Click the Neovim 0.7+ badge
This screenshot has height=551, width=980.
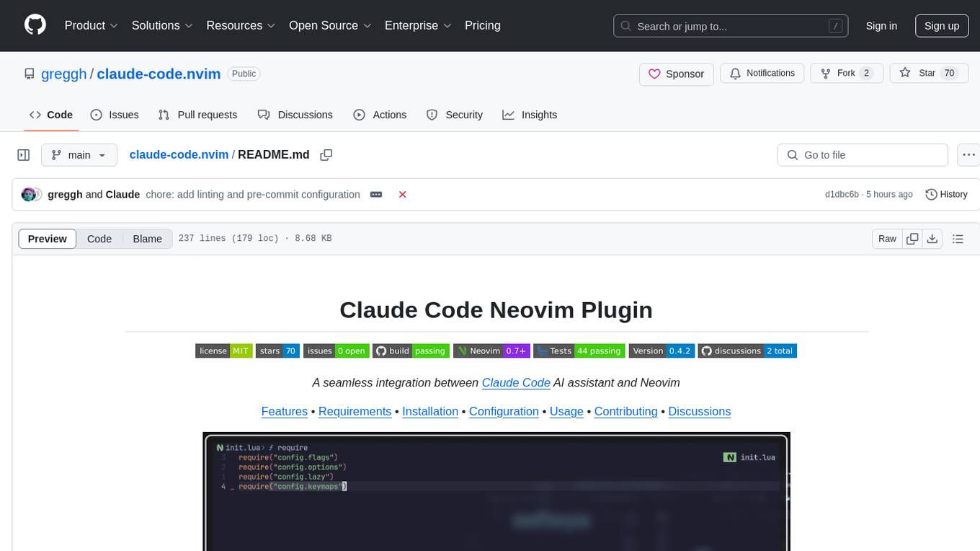491,351
